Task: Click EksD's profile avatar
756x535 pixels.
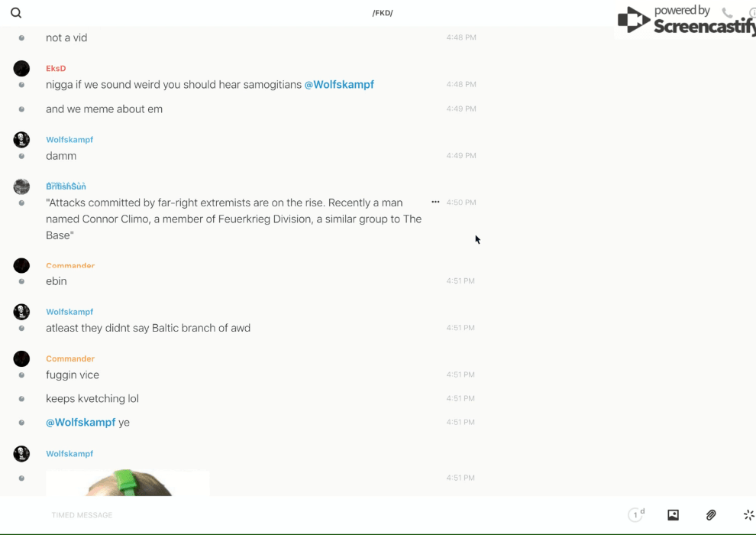Action: pyautogui.click(x=21, y=69)
